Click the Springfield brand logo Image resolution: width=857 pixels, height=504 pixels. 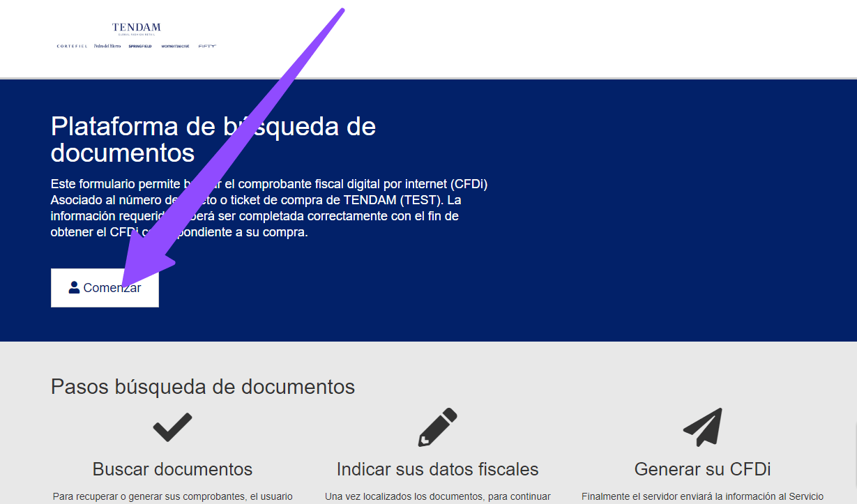click(140, 46)
